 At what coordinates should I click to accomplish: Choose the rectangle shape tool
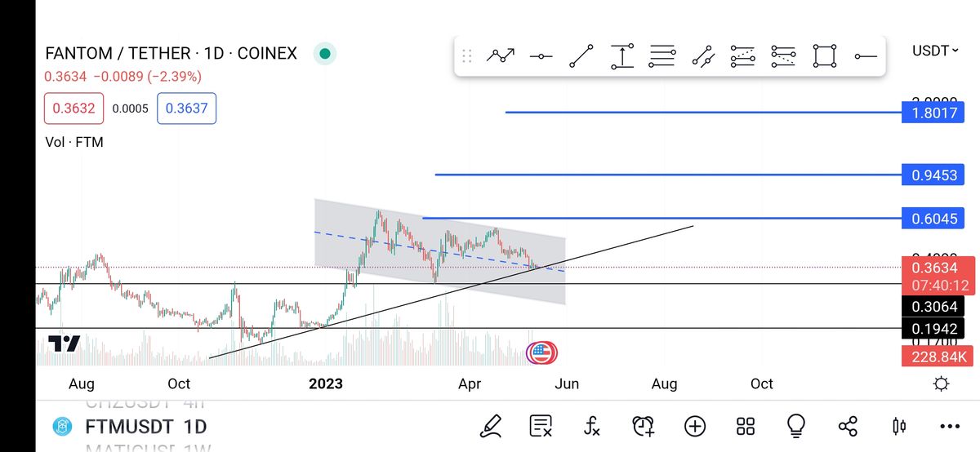tap(825, 56)
